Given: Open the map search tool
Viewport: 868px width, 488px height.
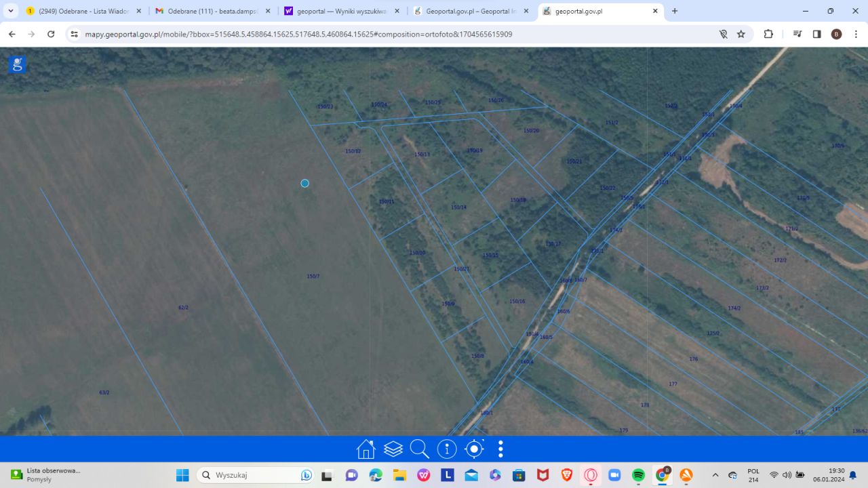Looking at the screenshot, I should coord(420,449).
